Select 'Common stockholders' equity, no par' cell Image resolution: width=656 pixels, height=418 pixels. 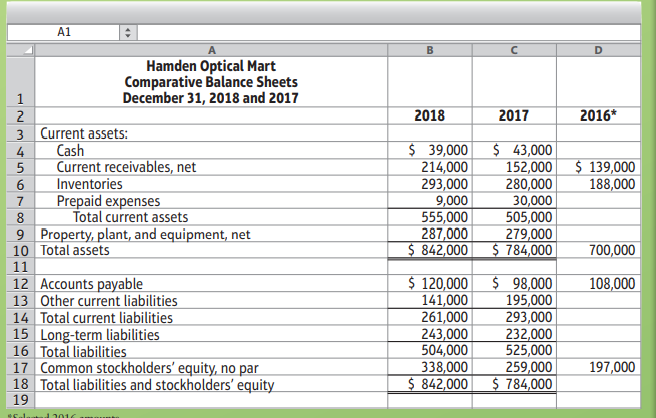(211, 367)
